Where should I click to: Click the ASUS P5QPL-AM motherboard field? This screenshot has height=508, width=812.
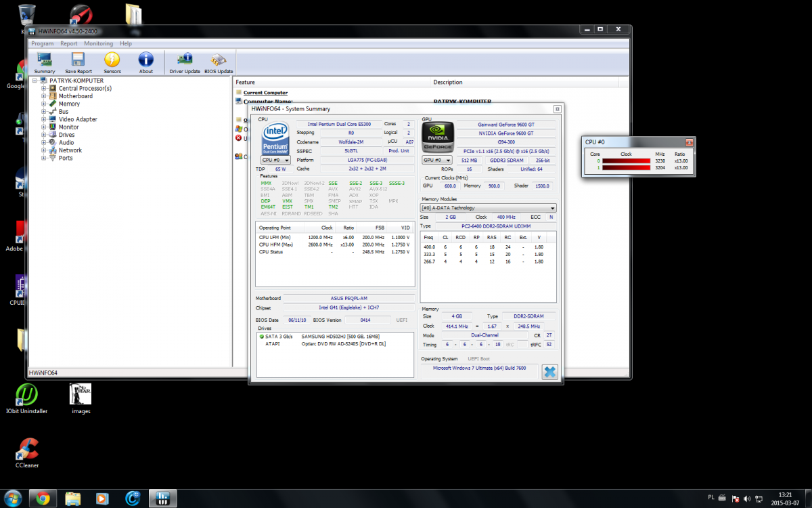coord(349,298)
